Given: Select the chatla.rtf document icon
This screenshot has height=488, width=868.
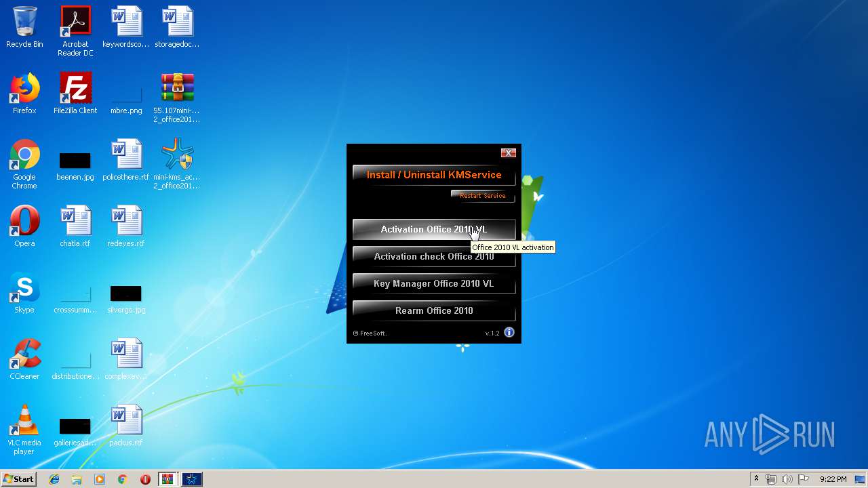Looking at the screenshot, I should [x=75, y=227].
